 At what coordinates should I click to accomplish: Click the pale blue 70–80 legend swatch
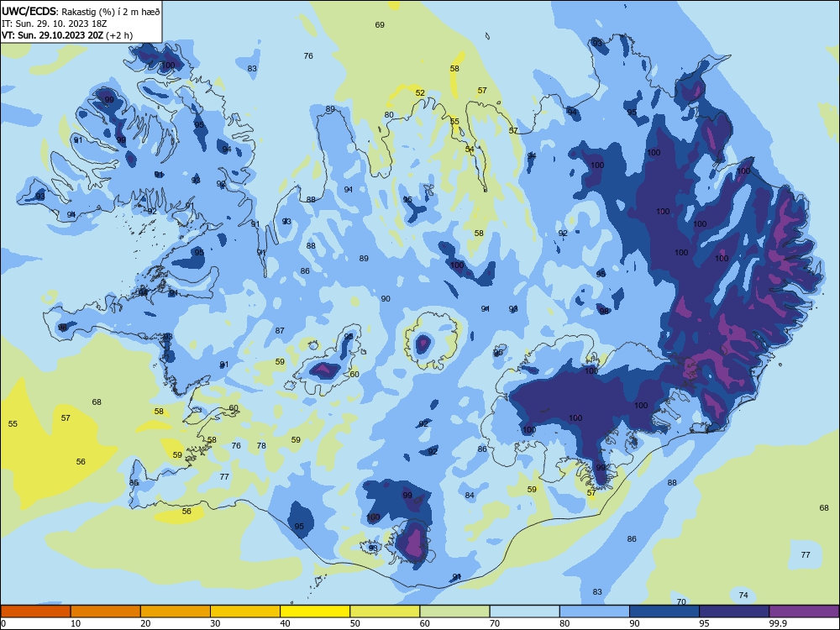tap(524, 612)
